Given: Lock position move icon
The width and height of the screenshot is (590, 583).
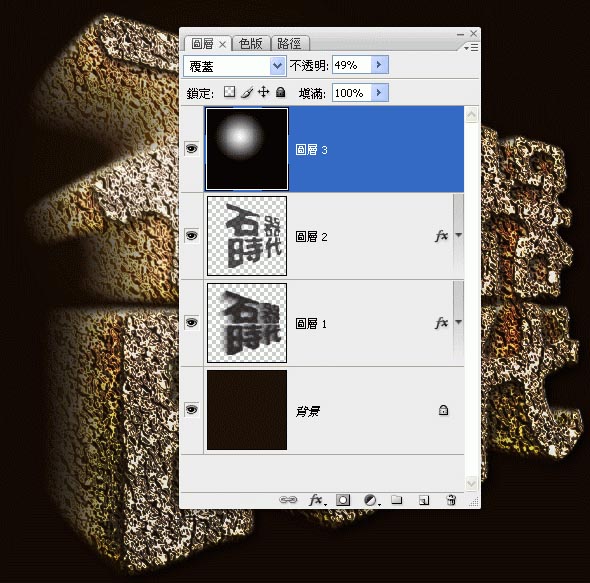Looking at the screenshot, I should pyautogui.click(x=263, y=92).
